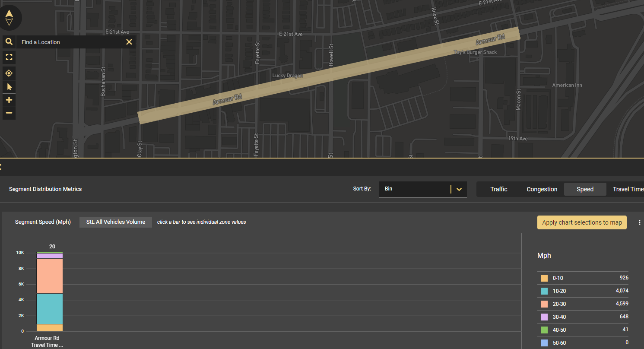The height and width of the screenshot is (349, 644).
Task: Click the StL All Vehicles Volume button
Action: (115, 222)
